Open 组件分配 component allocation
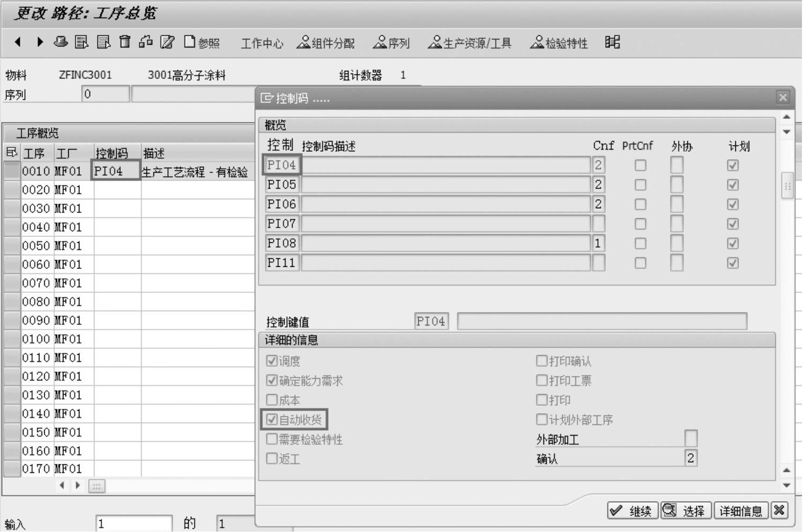The height and width of the screenshot is (532, 803). coord(326,43)
